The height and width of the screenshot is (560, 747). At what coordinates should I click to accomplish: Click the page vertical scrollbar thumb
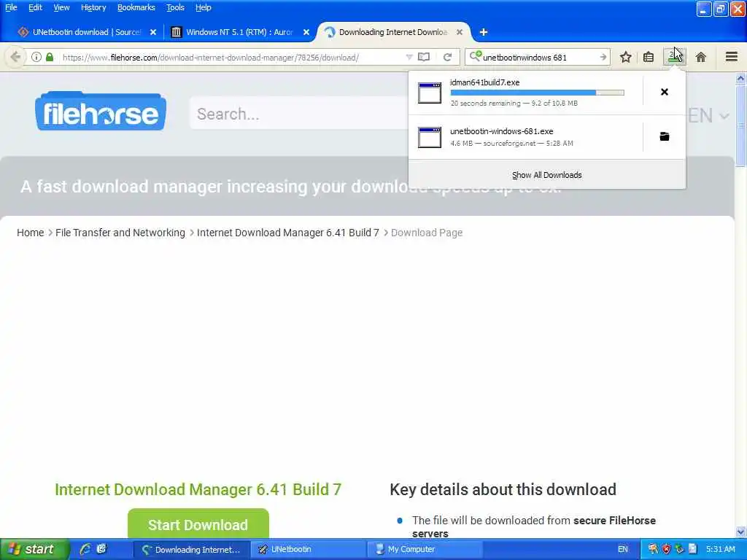click(740, 126)
